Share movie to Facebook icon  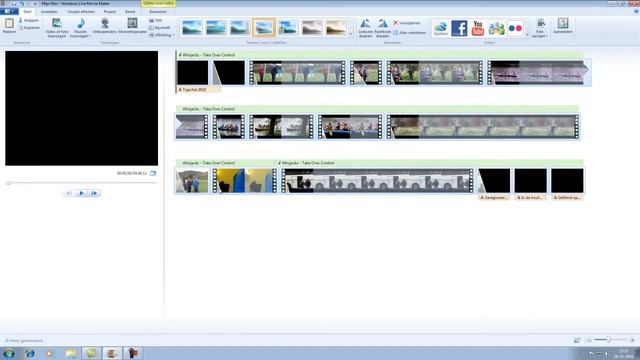459,28
